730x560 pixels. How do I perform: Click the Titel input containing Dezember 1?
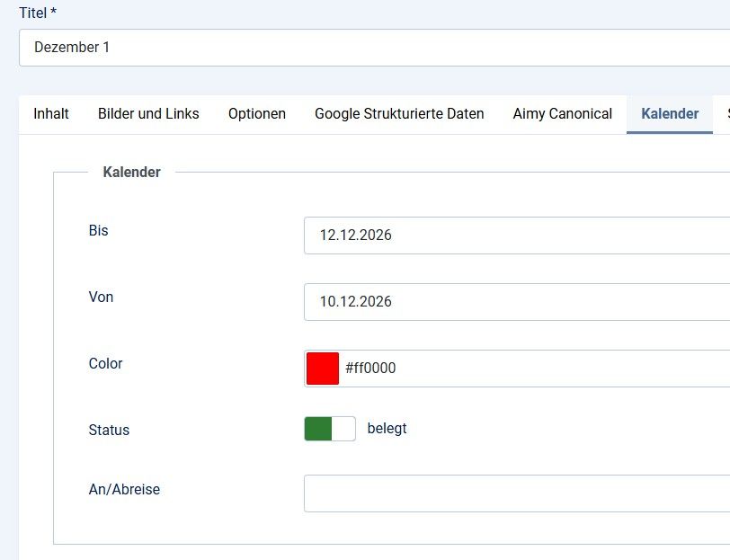point(373,48)
